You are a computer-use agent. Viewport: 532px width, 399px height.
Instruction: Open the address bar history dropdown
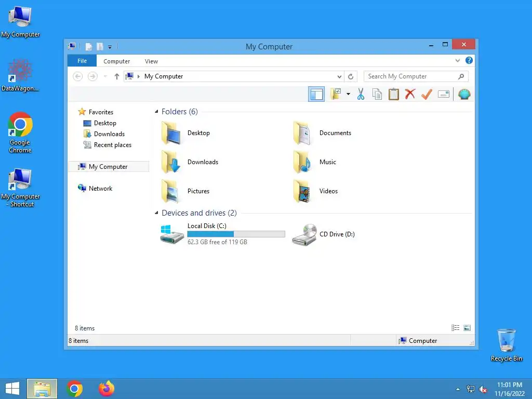[x=339, y=76]
